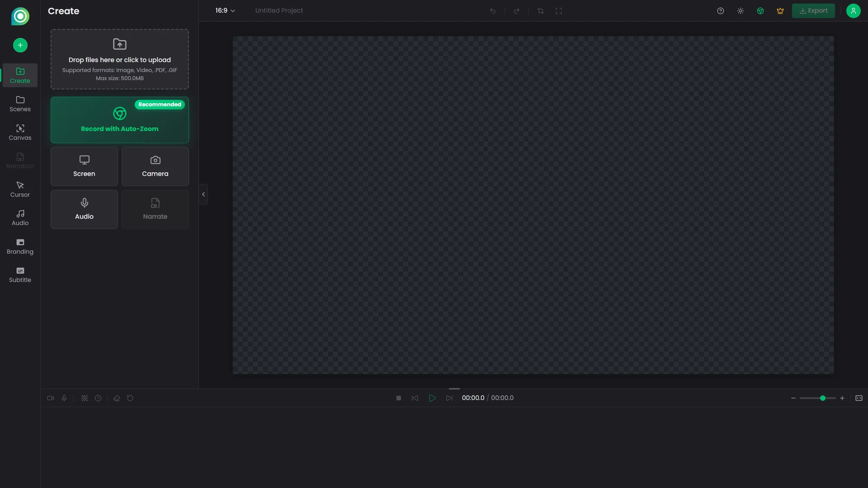Click the timeline reset rotate icon

click(130, 398)
